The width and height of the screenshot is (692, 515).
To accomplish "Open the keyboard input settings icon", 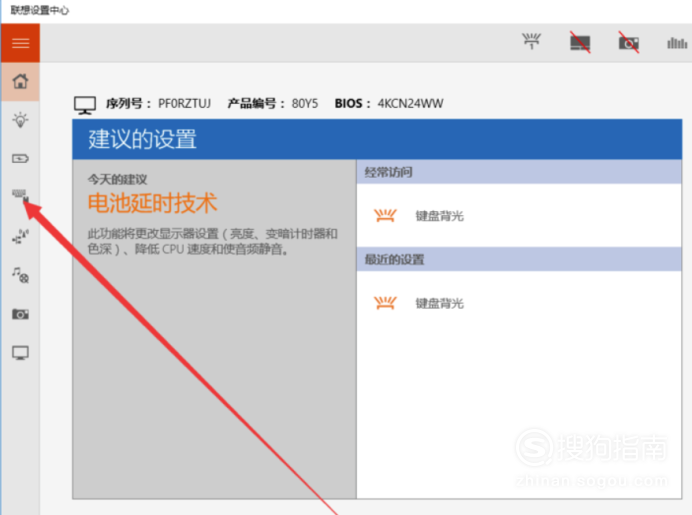I will (20, 195).
